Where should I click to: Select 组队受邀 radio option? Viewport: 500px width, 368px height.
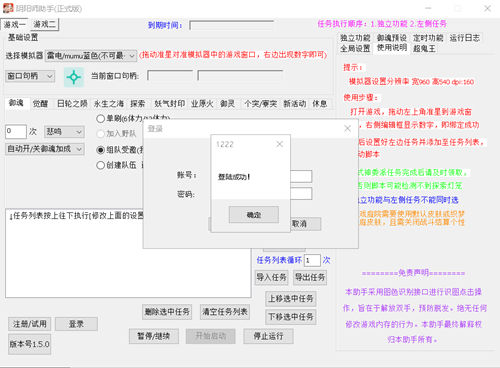[x=100, y=150]
